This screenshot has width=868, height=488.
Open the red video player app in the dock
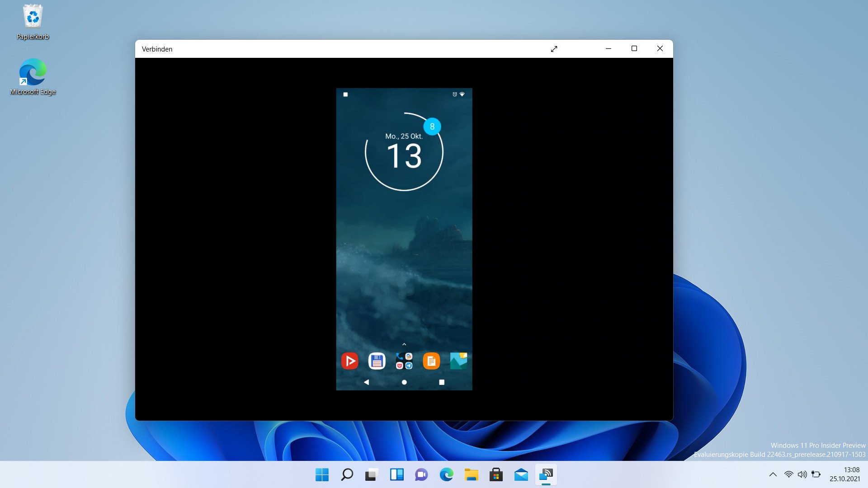pyautogui.click(x=350, y=360)
